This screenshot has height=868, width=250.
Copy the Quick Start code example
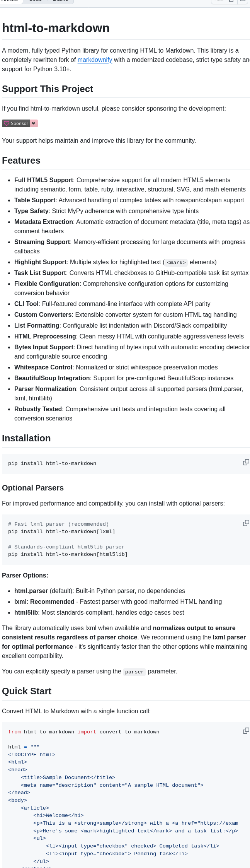click(x=246, y=728)
